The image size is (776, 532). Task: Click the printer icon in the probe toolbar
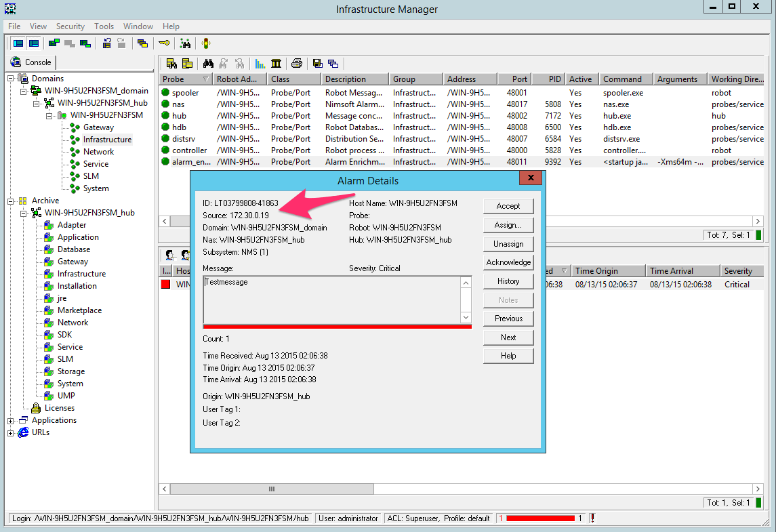(296, 63)
